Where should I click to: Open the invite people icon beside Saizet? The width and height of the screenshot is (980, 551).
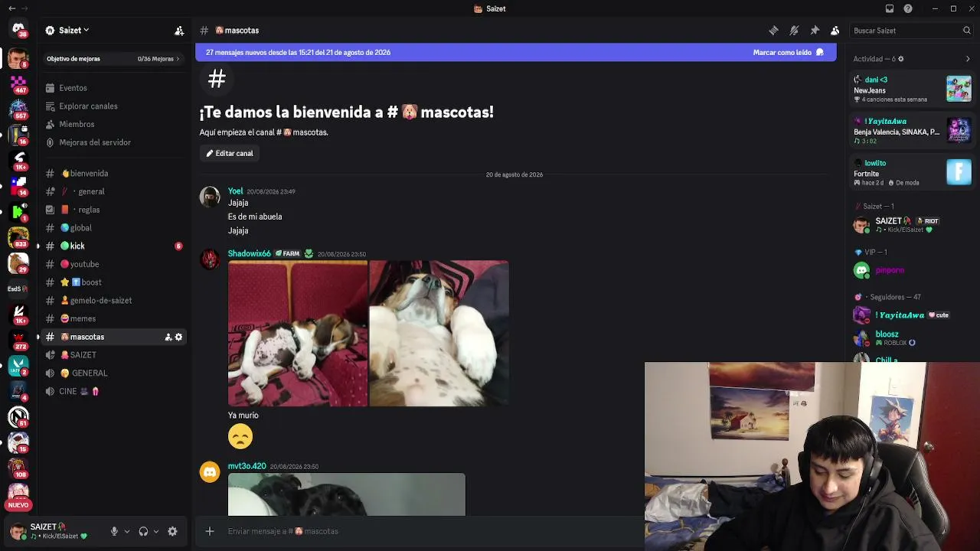[179, 31]
